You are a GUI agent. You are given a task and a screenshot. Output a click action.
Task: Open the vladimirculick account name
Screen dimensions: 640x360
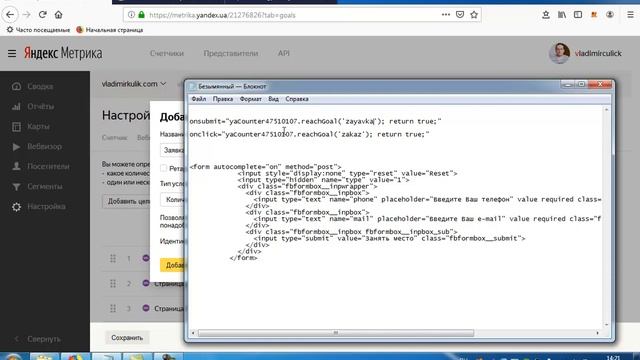598,53
